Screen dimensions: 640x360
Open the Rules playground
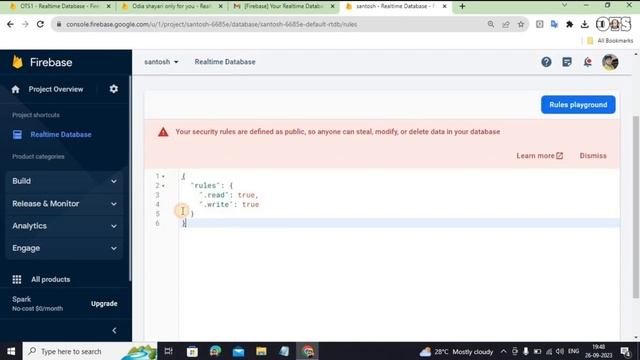coord(578,105)
